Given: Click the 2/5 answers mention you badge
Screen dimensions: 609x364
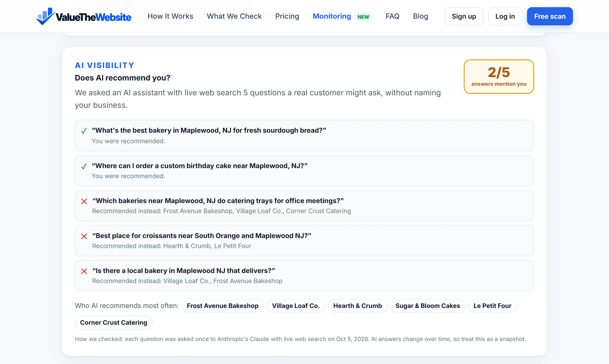Looking at the screenshot, I should 499,77.
